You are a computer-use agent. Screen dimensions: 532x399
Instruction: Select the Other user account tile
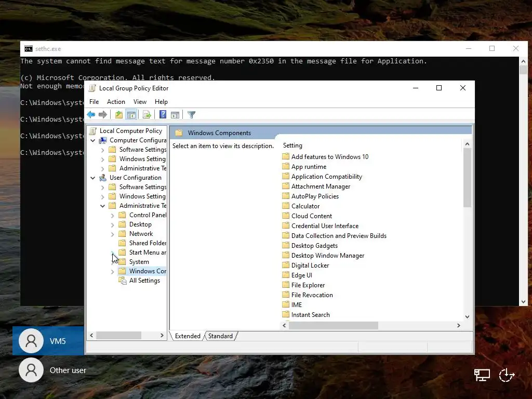click(52, 370)
